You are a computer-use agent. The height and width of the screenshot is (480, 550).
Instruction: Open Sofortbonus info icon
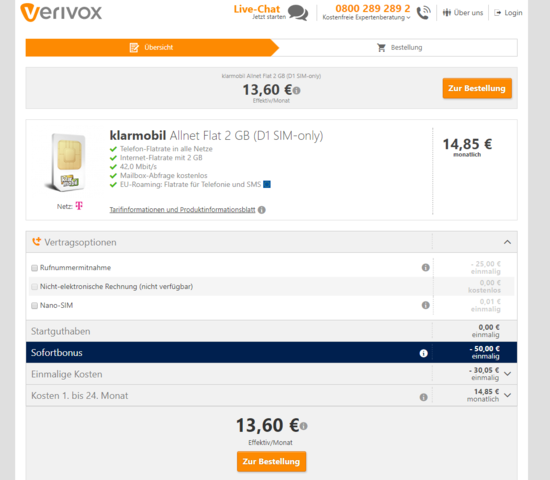click(424, 353)
